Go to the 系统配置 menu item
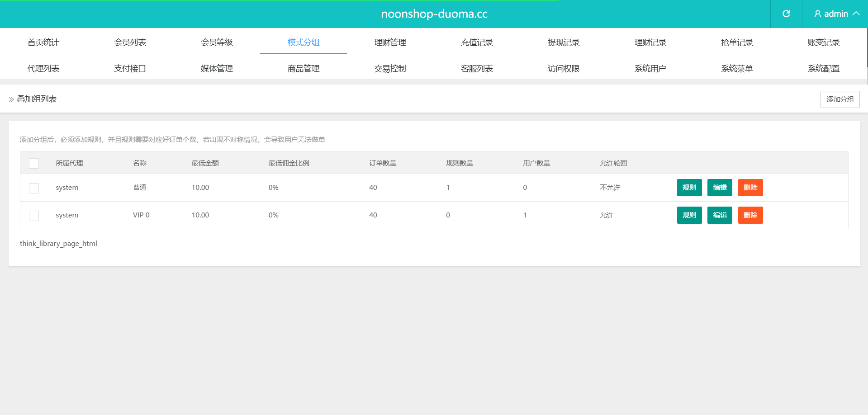868x415 pixels. point(824,69)
